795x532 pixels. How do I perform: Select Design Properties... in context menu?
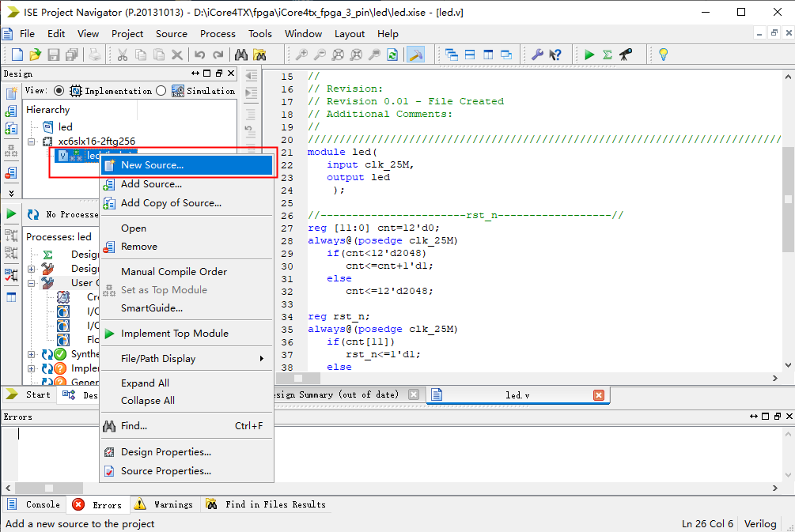pos(165,452)
